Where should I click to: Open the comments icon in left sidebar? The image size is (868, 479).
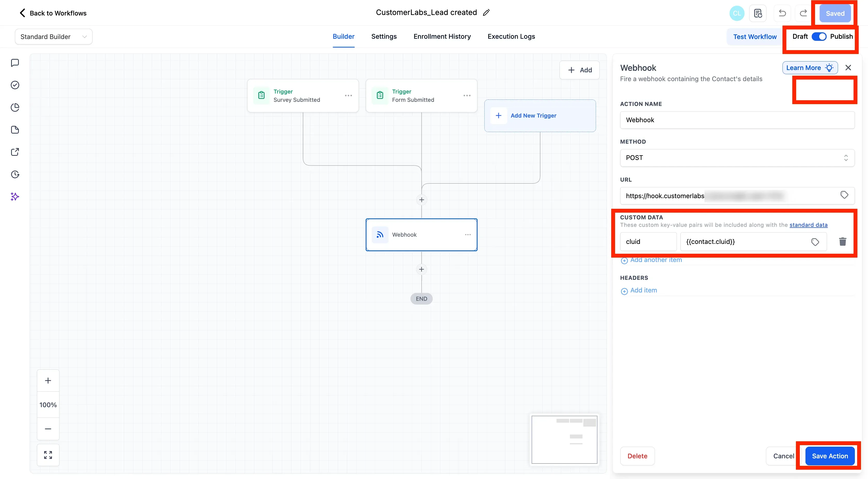click(15, 63)
